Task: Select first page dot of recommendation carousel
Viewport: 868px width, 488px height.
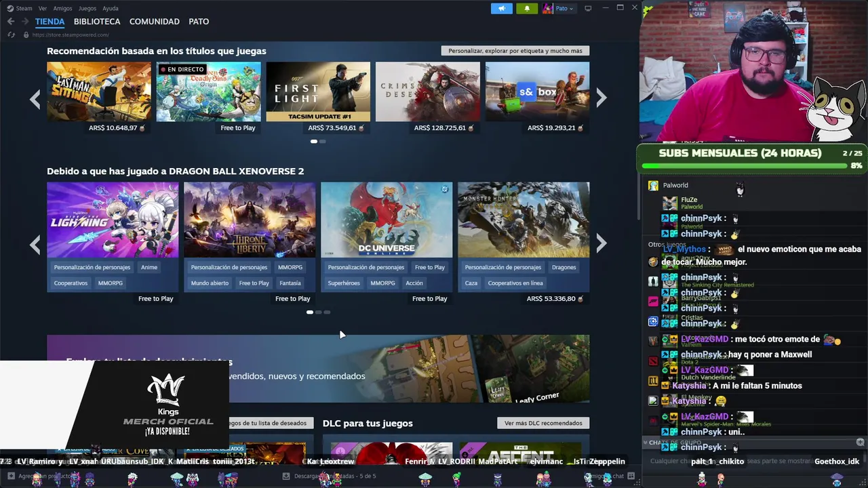Action: pos(314,141)
